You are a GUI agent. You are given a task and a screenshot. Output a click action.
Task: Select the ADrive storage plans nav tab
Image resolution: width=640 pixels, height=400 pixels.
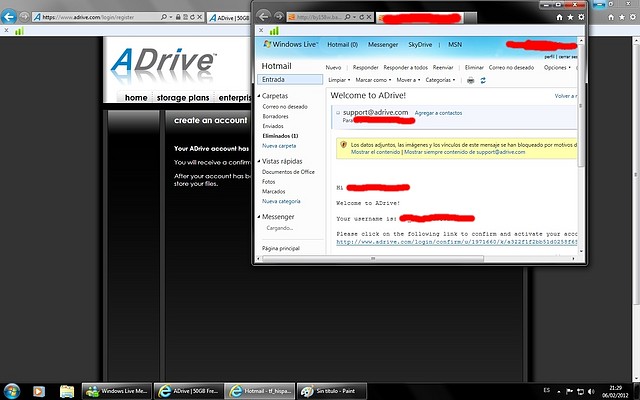pyautogui.click(x=183, y=98)
